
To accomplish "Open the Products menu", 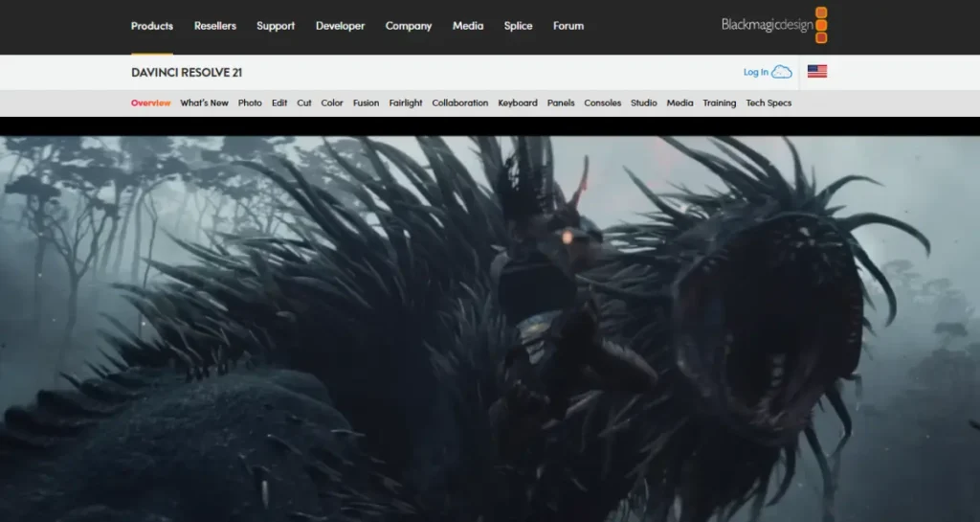I will [x=152, y=26].
